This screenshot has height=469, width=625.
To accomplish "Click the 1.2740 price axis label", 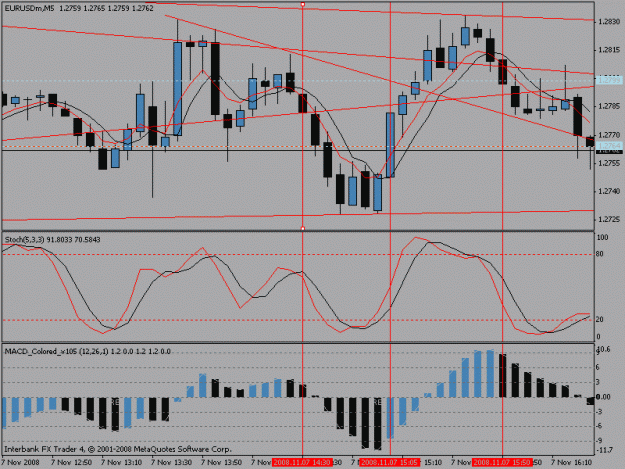I will point(609,192).
